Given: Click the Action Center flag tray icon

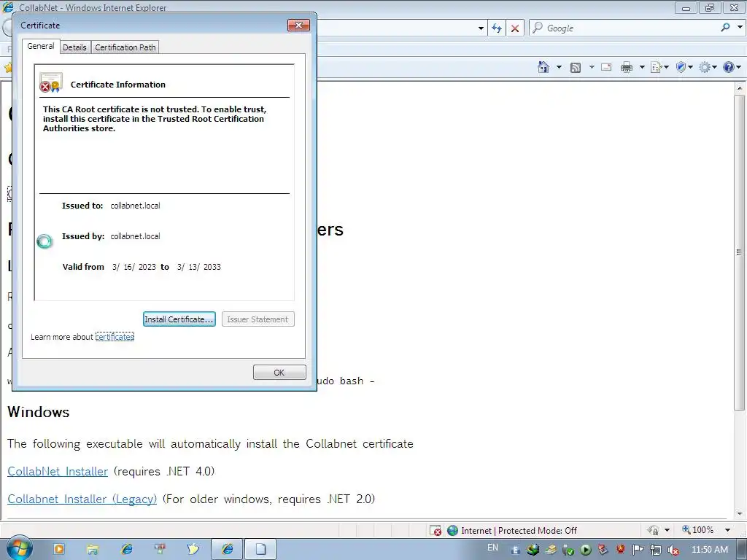Looking at the screenshot, I should tap(638, 550).
